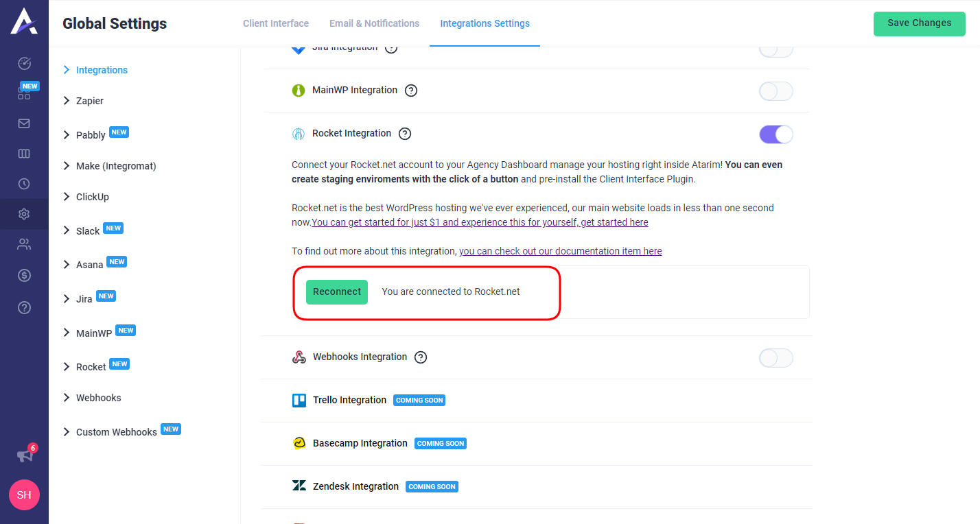This screenshot has height=524, width=980.
Task: Click the megaphone announcements icon
Action: [25, 455]
